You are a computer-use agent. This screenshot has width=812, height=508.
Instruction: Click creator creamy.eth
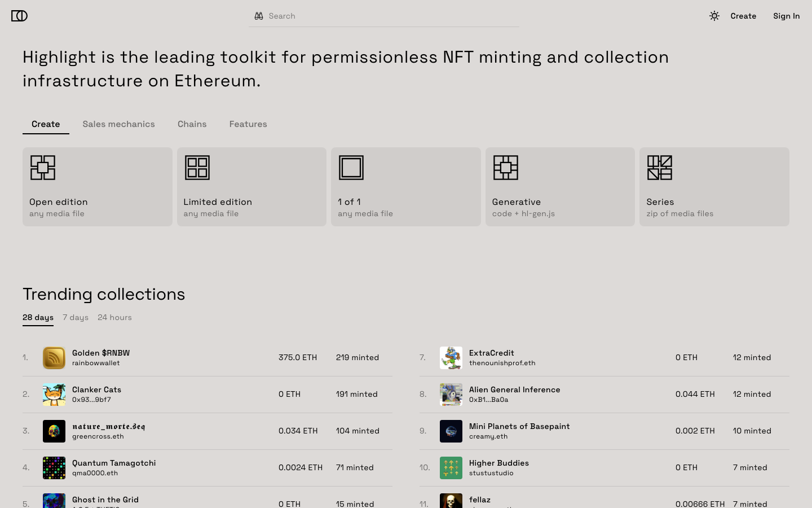(488, 436)
